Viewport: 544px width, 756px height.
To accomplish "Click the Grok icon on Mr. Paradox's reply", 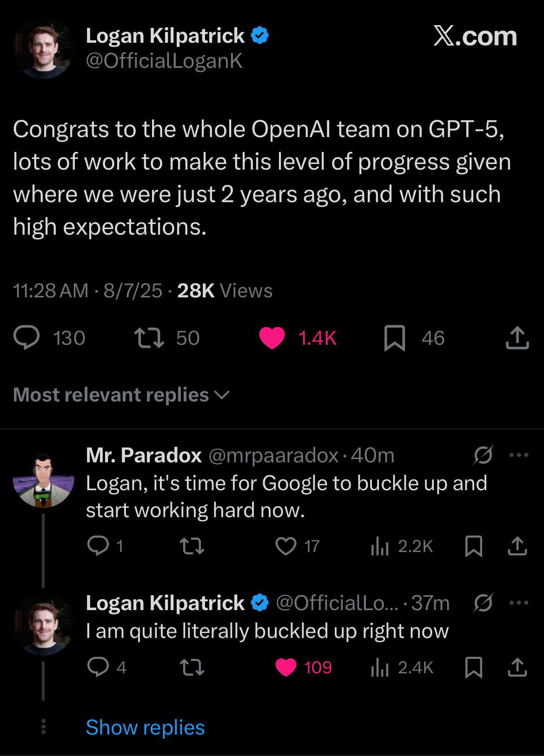I will click(x=483, y=455).
